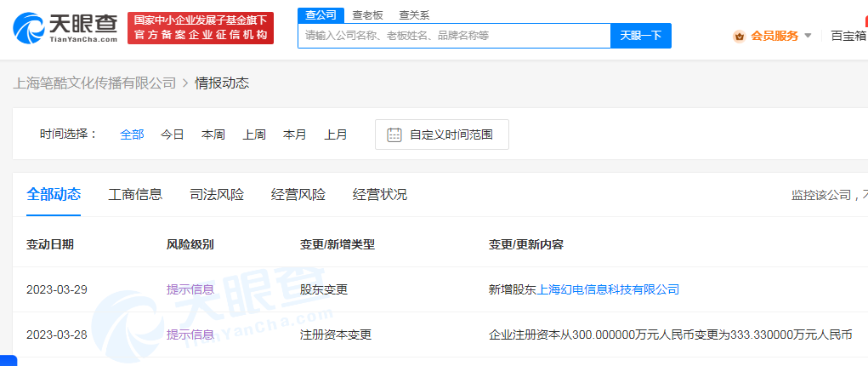Select 本周 time filter
Viewport: 868px width, 366px height.
click(x=213, y=134)
